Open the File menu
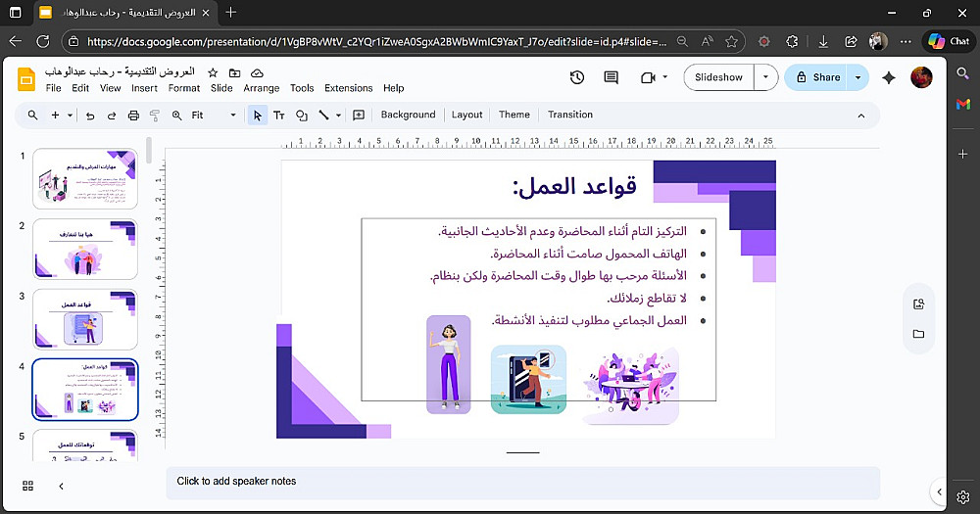 click(54, 88)
